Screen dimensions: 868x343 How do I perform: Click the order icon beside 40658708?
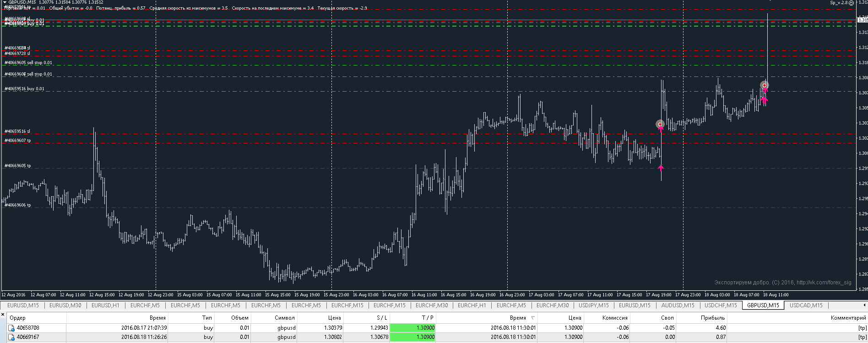(x=11, y=328)
